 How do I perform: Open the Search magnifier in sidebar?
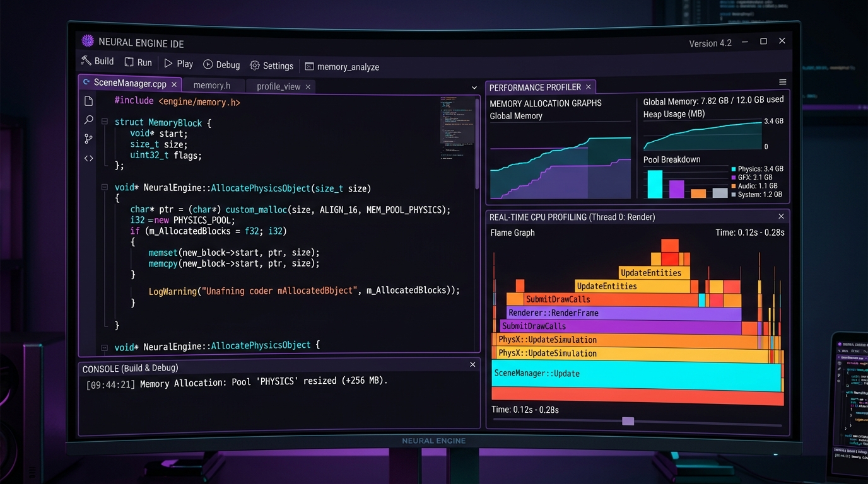pyautogui.click(x=88, y=120)
